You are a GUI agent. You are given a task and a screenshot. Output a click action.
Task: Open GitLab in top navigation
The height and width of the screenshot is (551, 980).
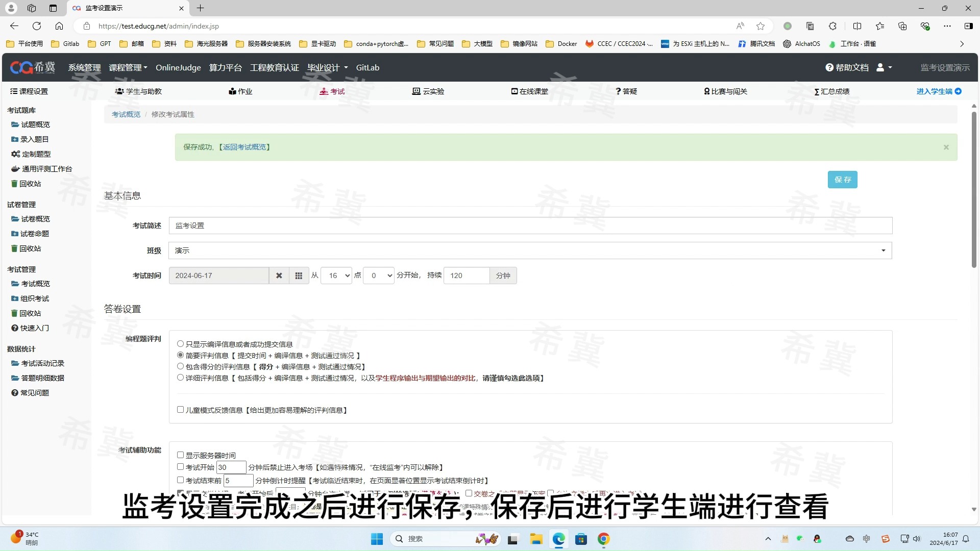point(367,67)
